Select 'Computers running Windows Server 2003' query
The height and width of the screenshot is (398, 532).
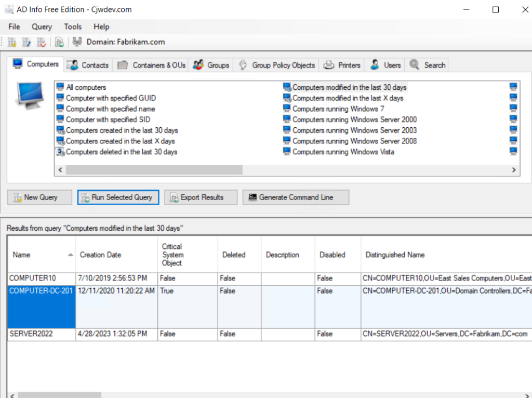coord(350,130)
